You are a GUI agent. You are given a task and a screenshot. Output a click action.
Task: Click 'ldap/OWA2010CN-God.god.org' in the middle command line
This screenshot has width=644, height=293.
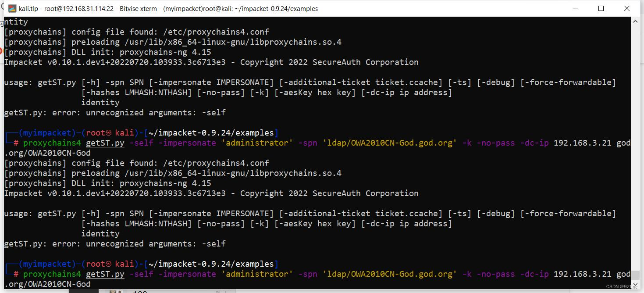389,143
